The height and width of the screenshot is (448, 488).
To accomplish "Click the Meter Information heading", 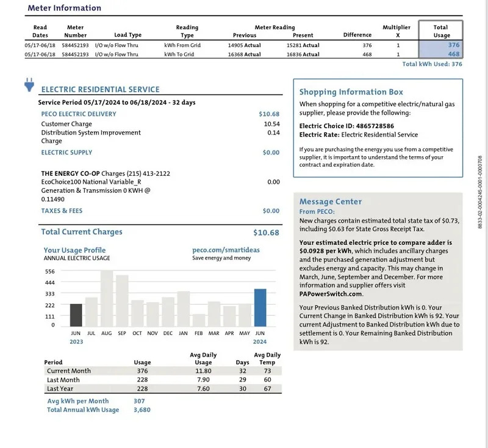I will click(64, 8).
